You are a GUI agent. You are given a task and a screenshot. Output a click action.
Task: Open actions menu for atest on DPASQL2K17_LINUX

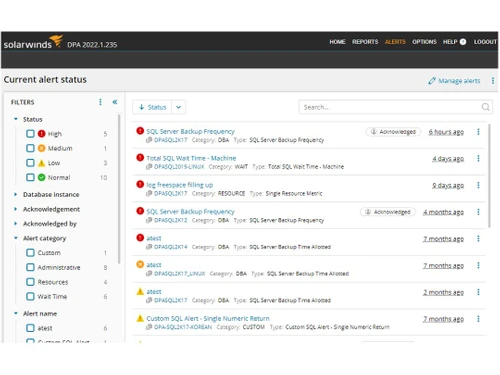478,265
